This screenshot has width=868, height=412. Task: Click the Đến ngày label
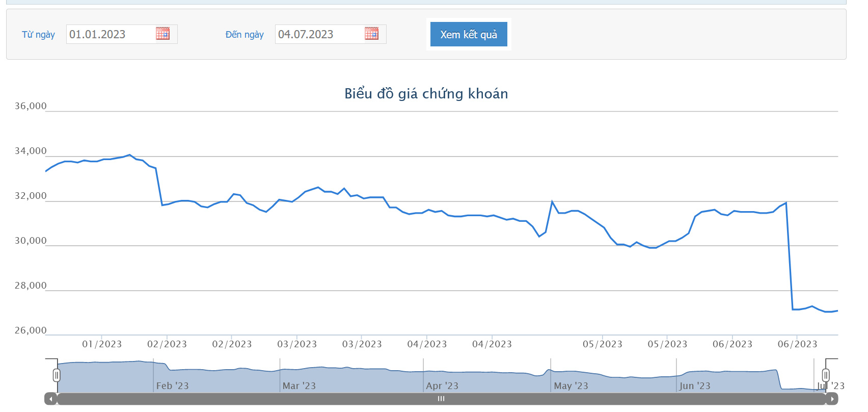[x=245, y=34]
